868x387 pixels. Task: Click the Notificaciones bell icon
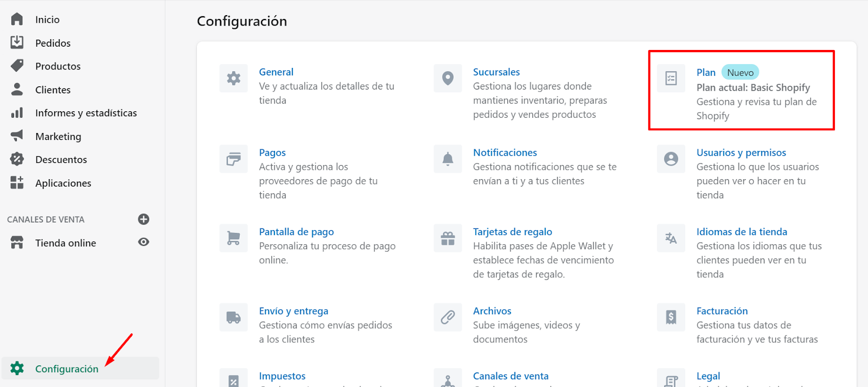click(448, 159)
